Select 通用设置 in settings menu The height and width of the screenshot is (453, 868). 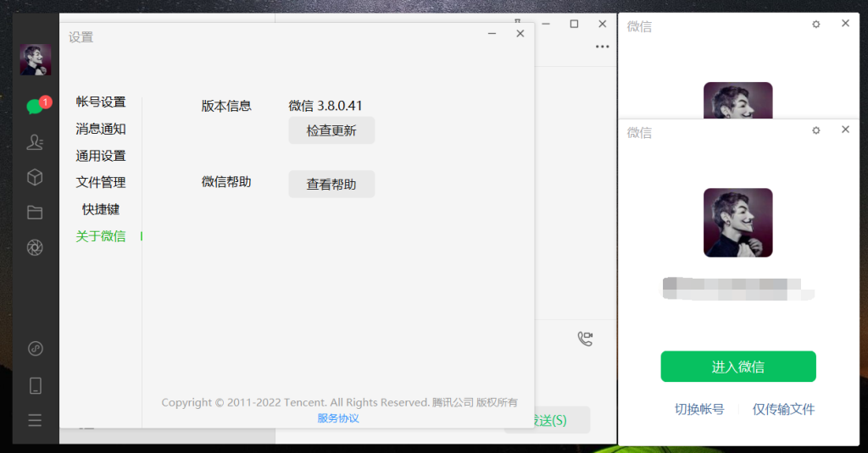point(101,156)
